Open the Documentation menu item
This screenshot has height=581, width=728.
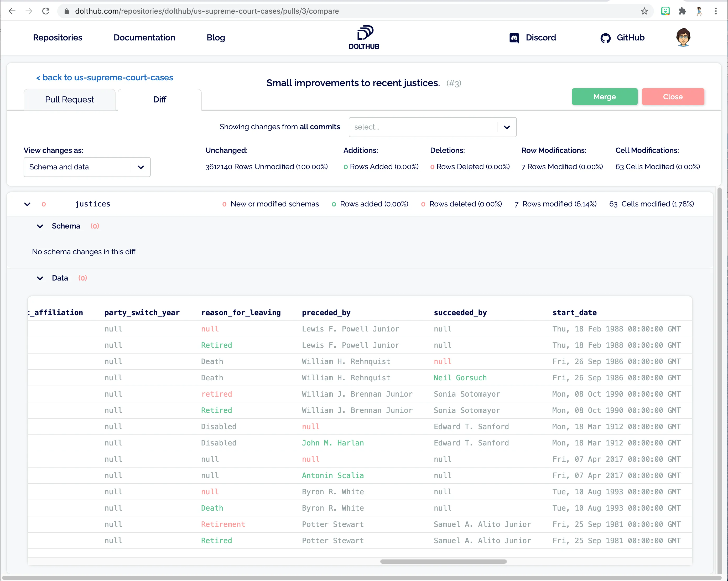[x=144, y=38]
